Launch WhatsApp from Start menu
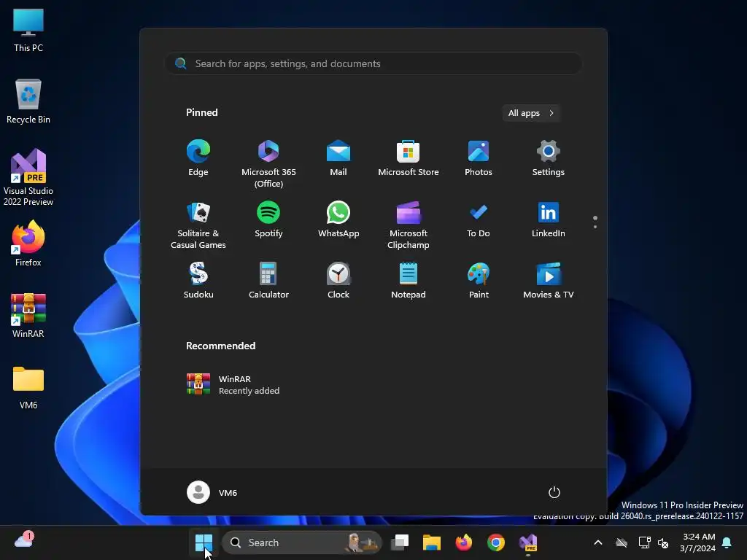 click(x=338, y=219)
